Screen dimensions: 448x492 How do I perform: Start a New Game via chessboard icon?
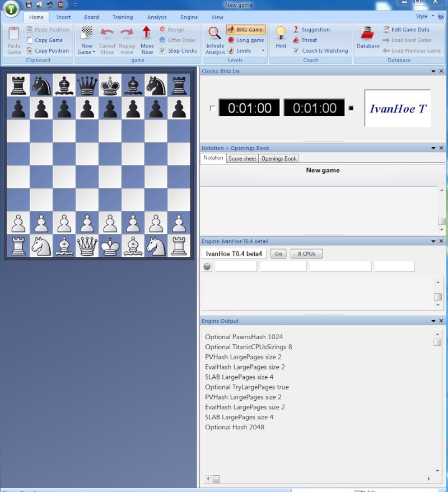pyautogui.click(x=87, y=32)
